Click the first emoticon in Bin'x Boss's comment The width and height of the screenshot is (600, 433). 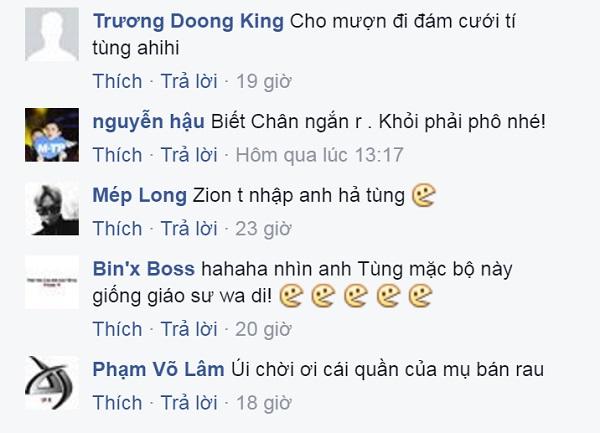pos(292,296)
